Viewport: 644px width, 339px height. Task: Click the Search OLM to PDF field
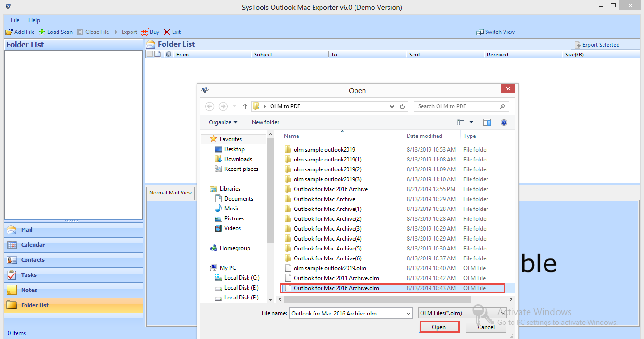461,106
